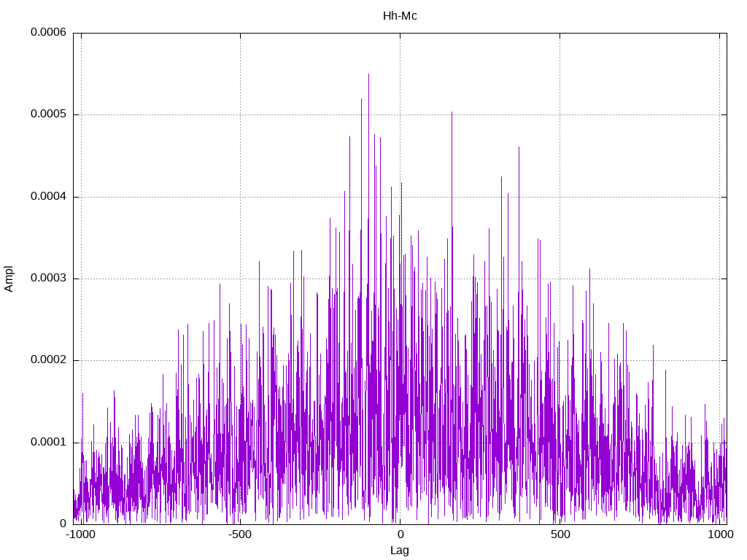Screen dimensions: 747x560
Task: Click the Ampl y-axis label
Action: (x=9, y=279)
